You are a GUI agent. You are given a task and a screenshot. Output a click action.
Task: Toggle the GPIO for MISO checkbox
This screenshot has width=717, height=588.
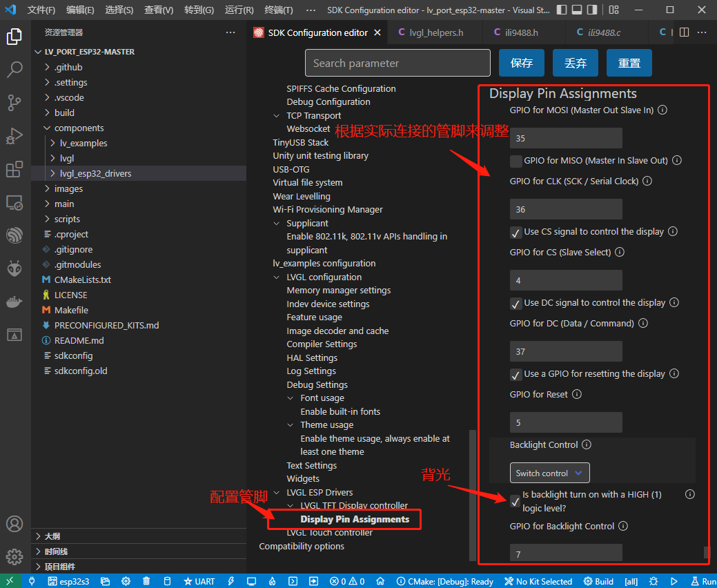click(515, 161)
